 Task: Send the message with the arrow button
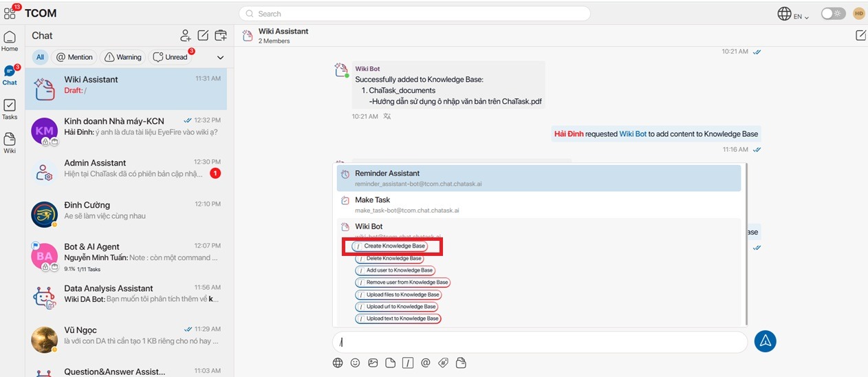pos(765,341)
